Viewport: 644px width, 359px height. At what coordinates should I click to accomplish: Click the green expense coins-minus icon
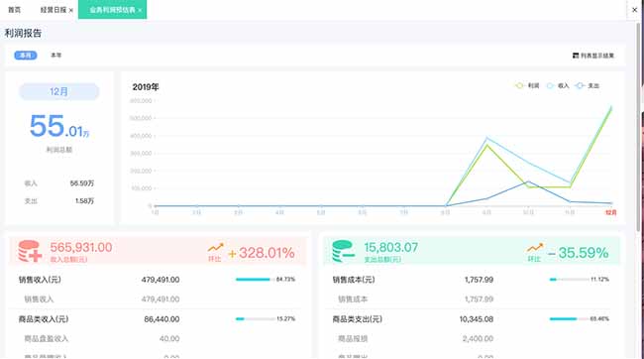pos(344,251)
